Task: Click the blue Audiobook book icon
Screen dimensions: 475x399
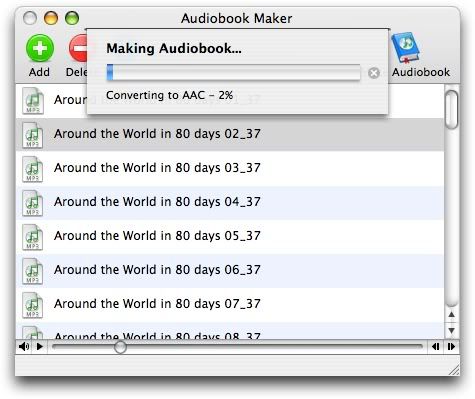Action: (x=405, y=47)
